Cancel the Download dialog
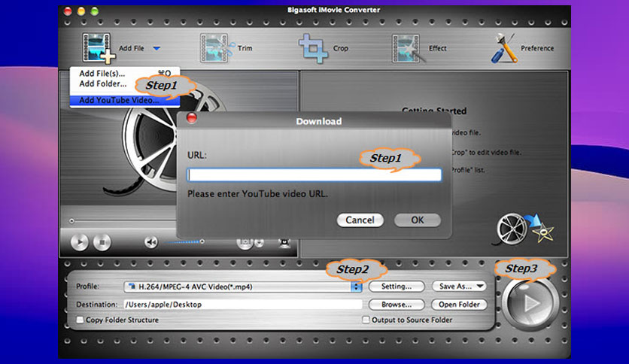Viewport: 629px width, 364px height. [x=360, y=220]
